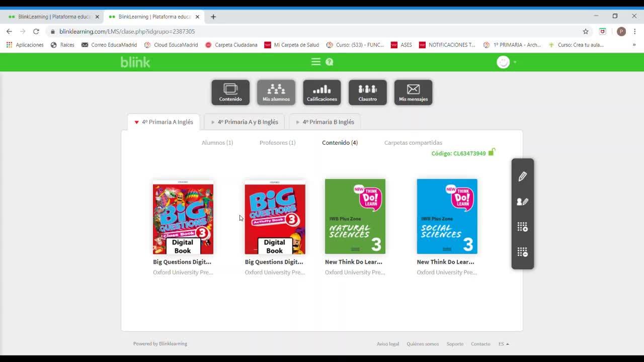
Task: Click the title under the Class Book cover
Action: point(182,262)
